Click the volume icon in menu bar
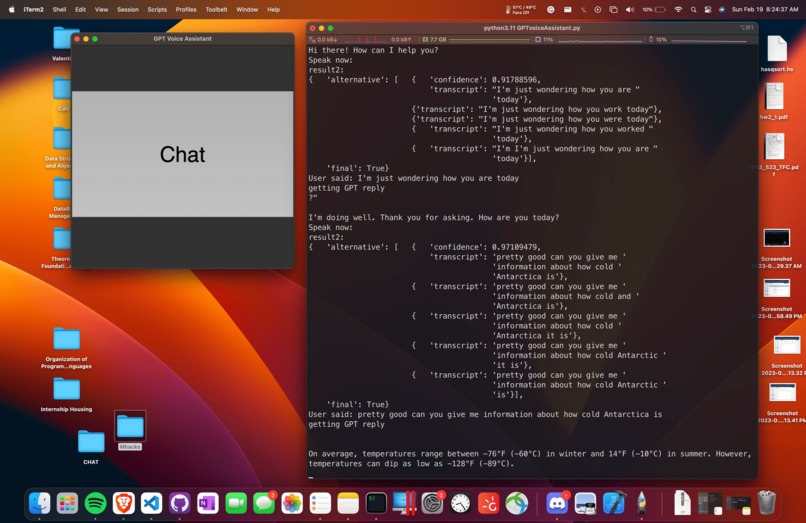 pyautogui.click(x=629, y=9)
